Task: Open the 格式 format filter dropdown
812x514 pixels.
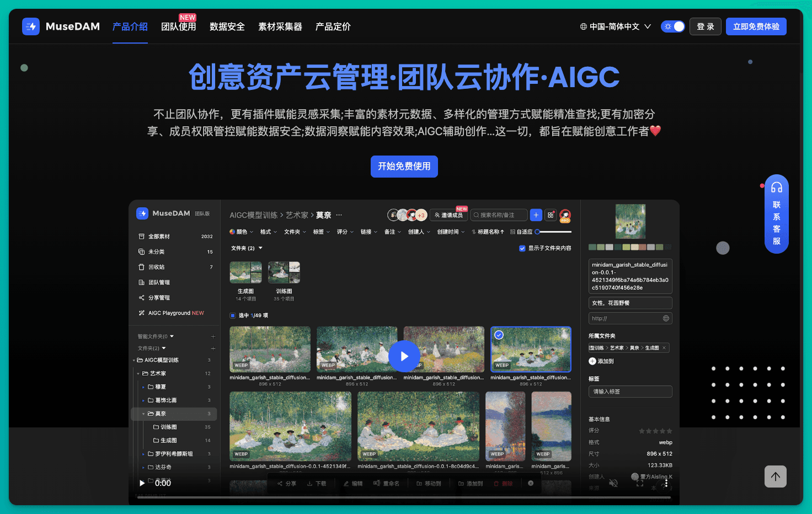Action: tap(268, 232)
